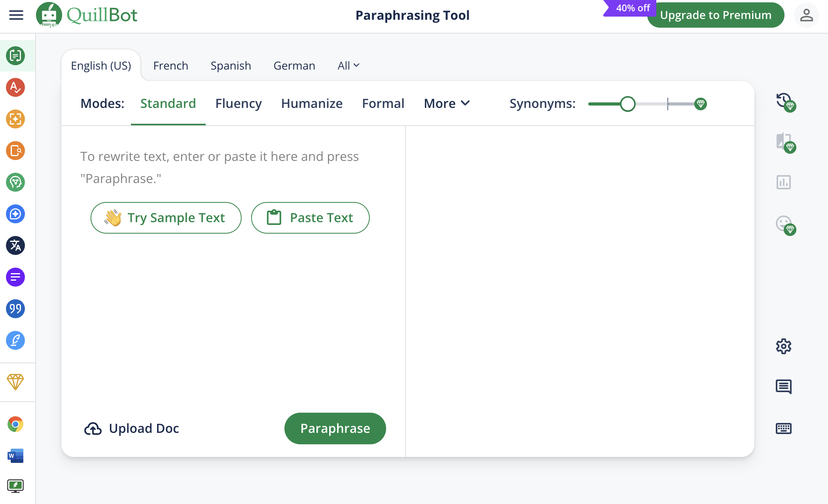
Task: Open the Grammar Checker tool
Action: tap(15, 88)
